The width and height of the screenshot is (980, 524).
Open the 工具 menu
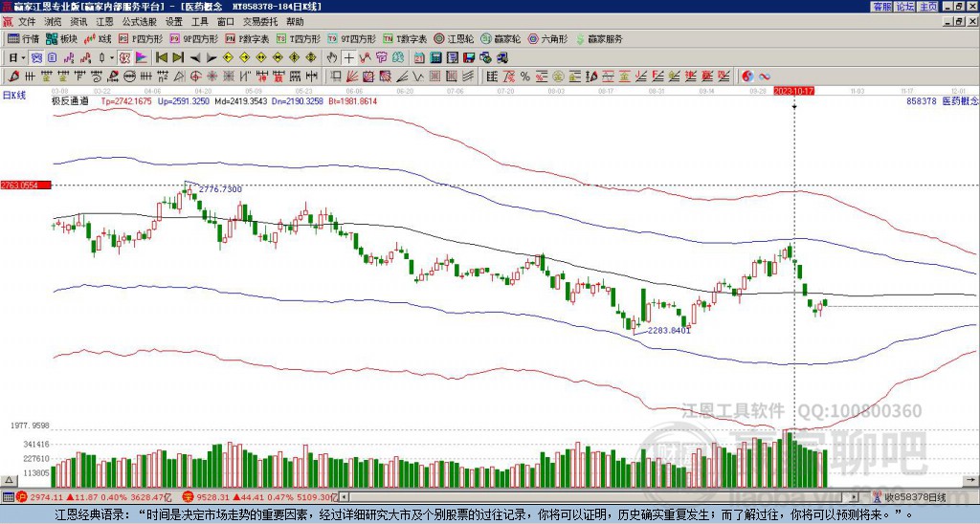click(200, 22)
